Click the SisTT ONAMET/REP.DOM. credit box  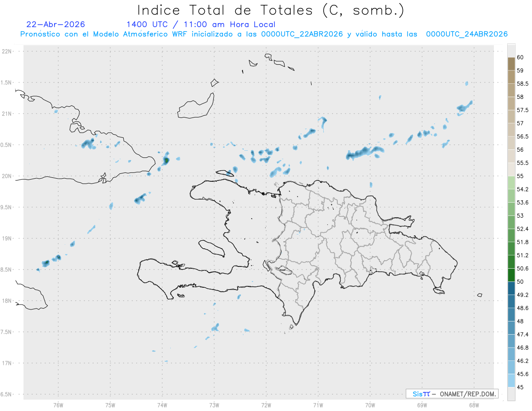pyautogui.click(x=452, y=394)
